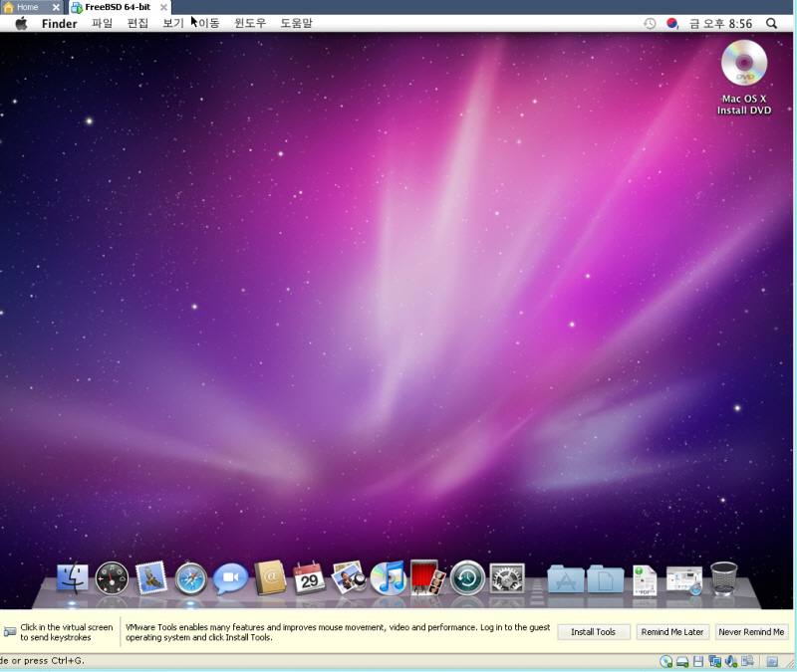
Task: Open iChat from the Dock
Action: 230,578
